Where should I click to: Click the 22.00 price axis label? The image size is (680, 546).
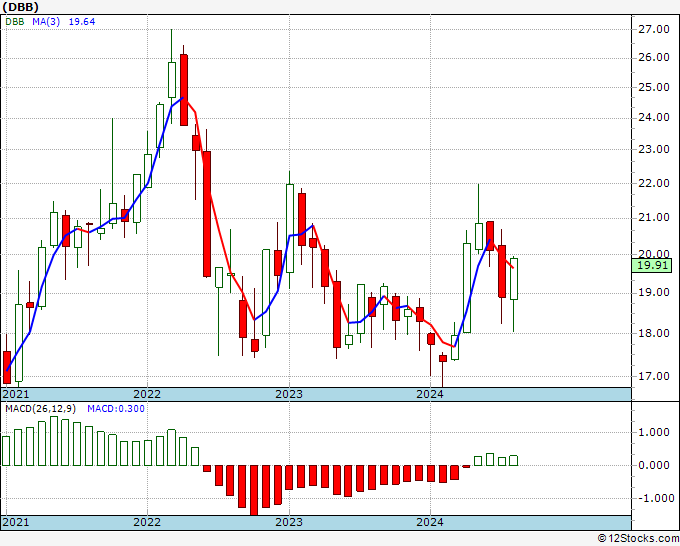tap(654, 183)
